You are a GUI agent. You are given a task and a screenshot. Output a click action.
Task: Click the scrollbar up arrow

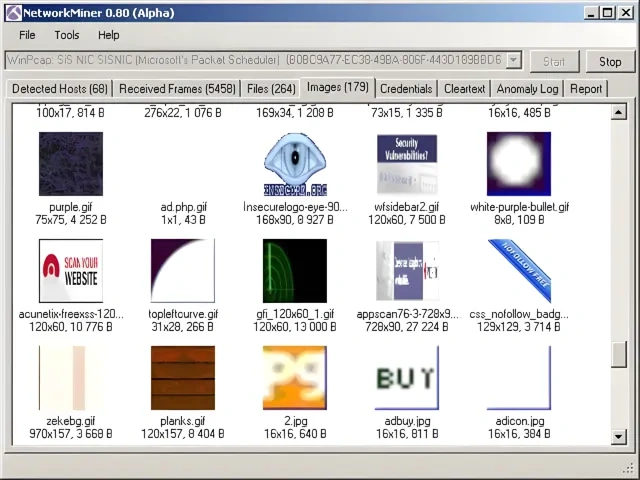(x=618, y=112)
